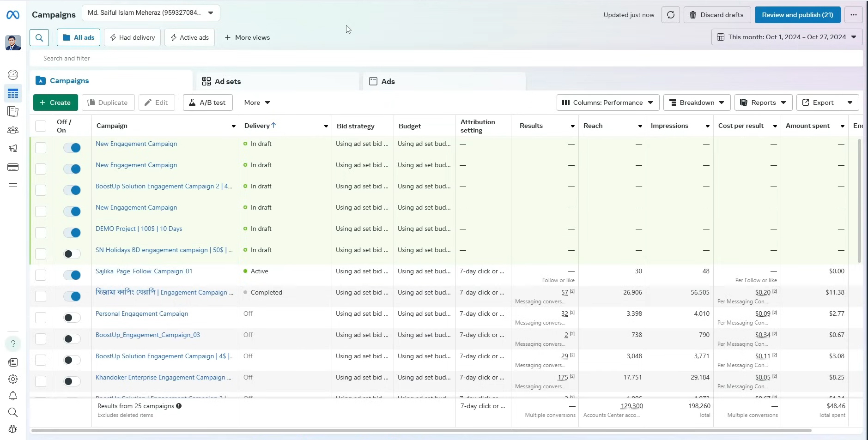Switch to the Ad sets tab

tap(227, 81)
